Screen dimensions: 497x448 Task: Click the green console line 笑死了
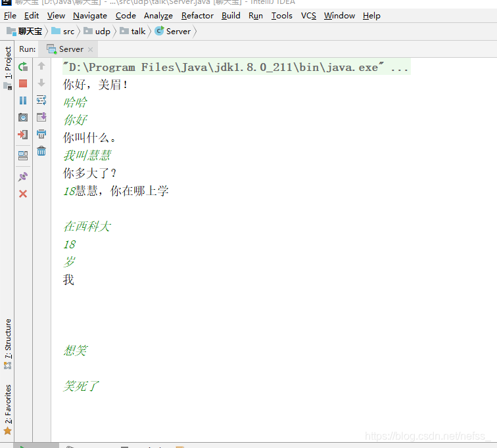[81, 386]
